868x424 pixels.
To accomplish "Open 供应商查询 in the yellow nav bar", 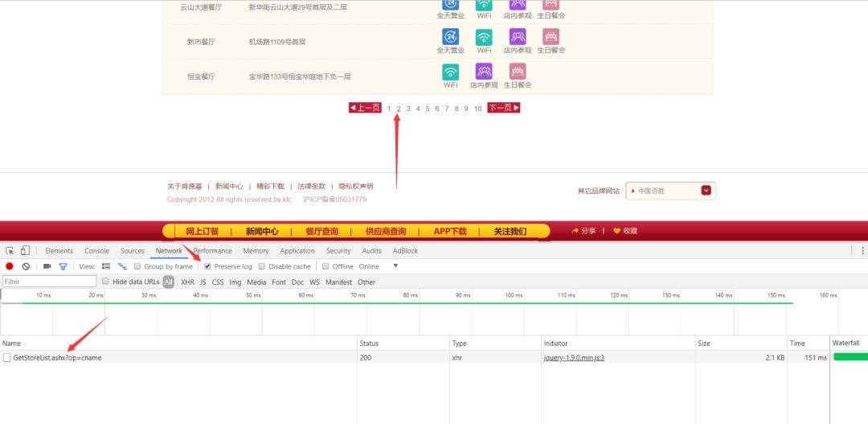I will click(x=386, y=232).
